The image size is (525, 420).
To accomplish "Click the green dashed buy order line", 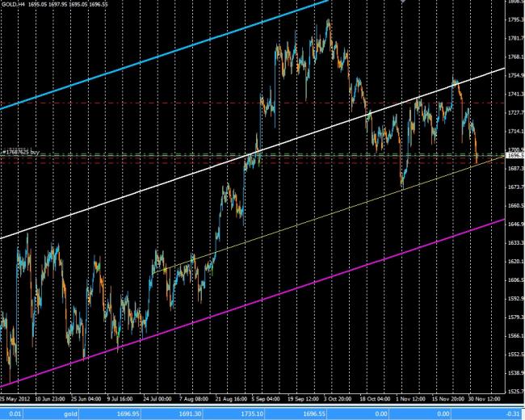I will [252, 153].
